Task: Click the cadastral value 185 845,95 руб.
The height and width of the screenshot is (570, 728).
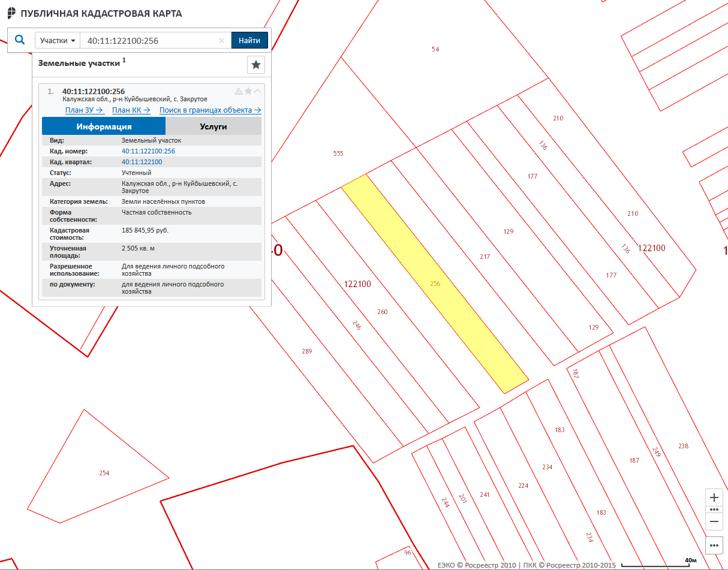Action: click(146, 230)
